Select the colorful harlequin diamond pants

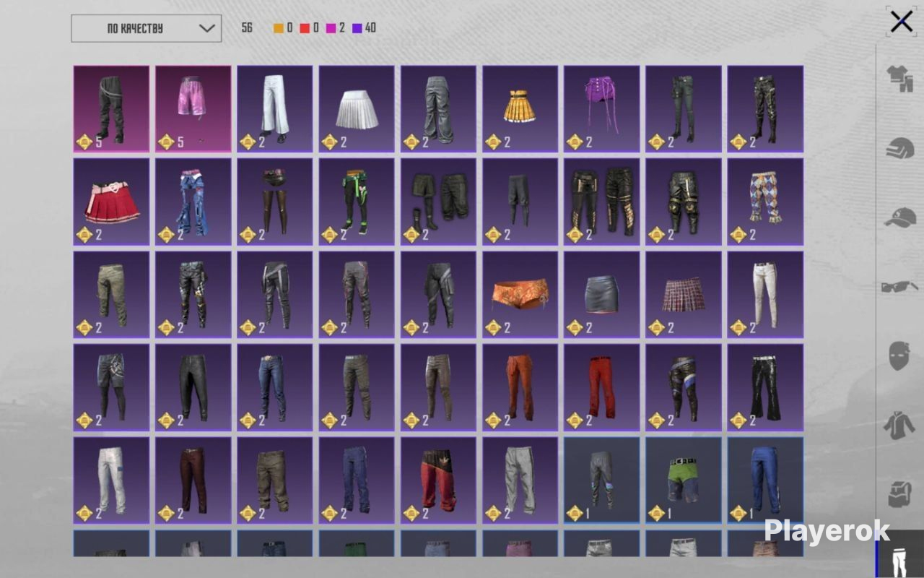tap(765, 202)
